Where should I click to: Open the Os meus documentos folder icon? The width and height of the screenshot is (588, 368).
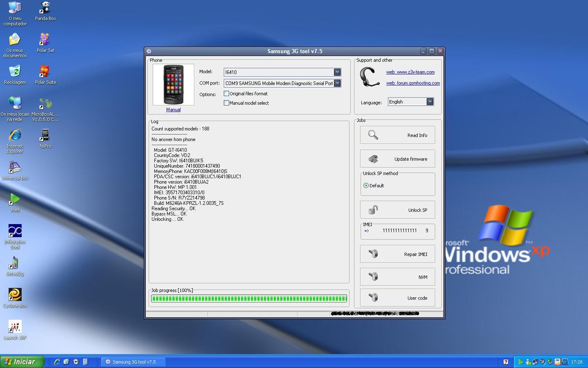coord(15,45)
